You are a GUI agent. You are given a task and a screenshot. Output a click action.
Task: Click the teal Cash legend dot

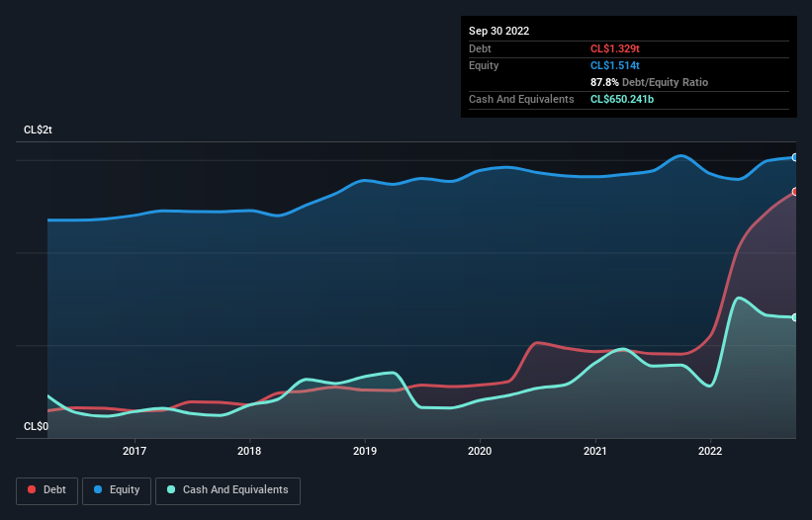[x=172, y=490]
